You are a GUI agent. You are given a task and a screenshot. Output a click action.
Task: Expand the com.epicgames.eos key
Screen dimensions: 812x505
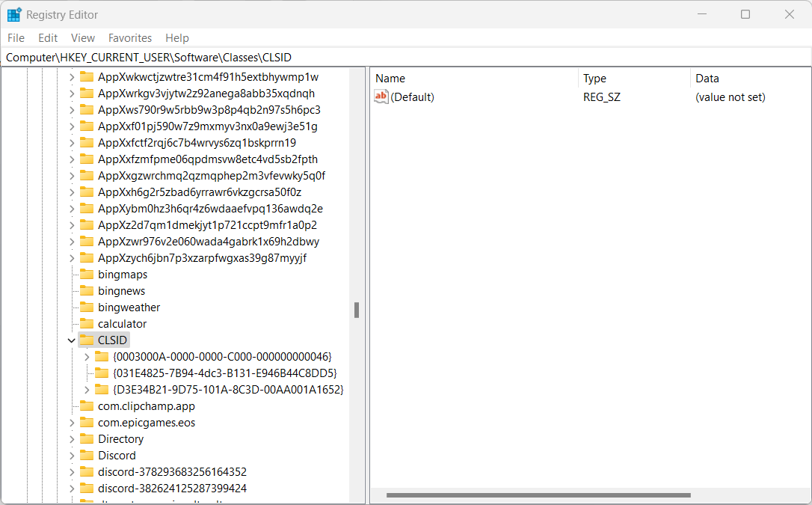[72, 423]
